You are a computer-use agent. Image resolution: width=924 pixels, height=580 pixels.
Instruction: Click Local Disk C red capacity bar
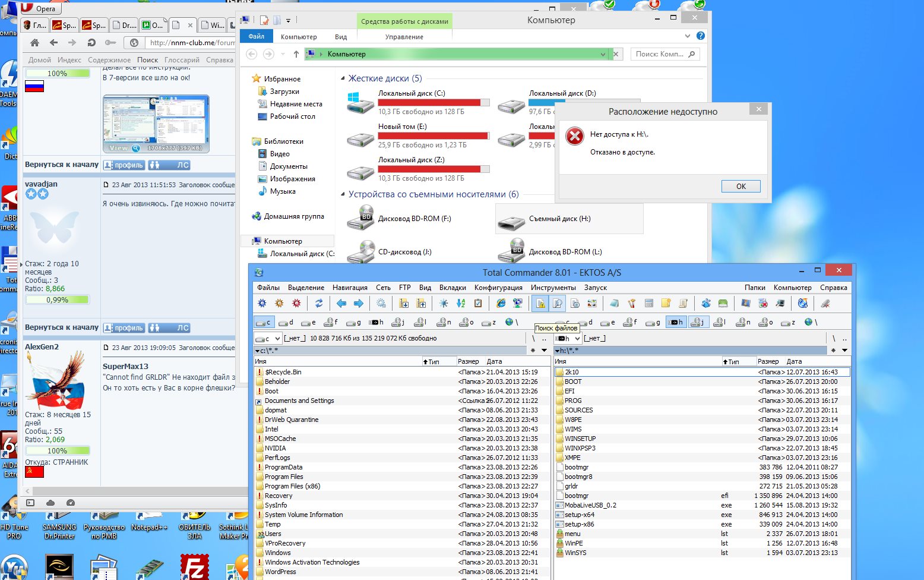click(x=433, y=103)
